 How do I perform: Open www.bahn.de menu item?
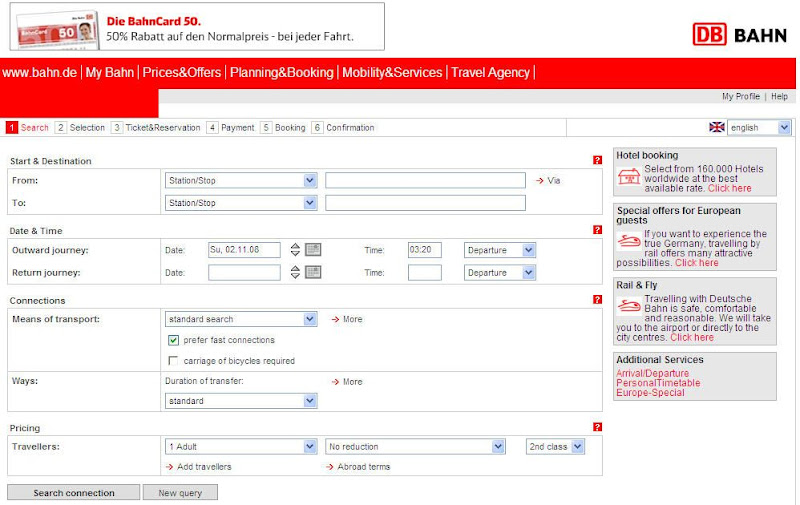[39, 72]
